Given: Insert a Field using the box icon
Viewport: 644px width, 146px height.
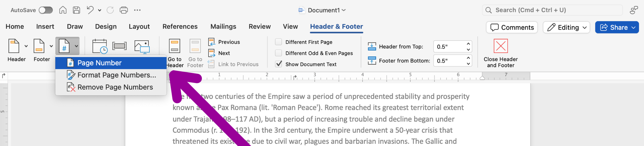Looking at the screenshot, I should (x=119, y=46).
